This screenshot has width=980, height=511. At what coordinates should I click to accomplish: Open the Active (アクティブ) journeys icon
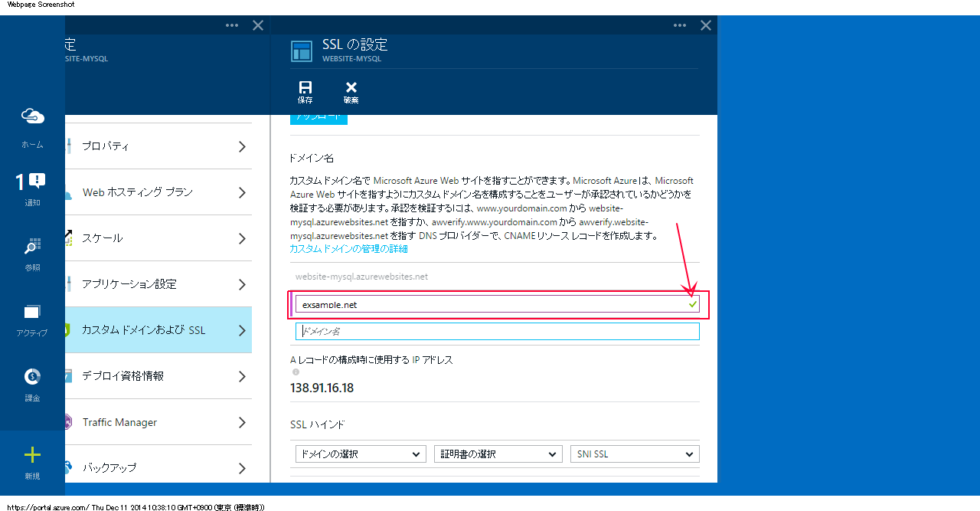click(x=32, y=312)
